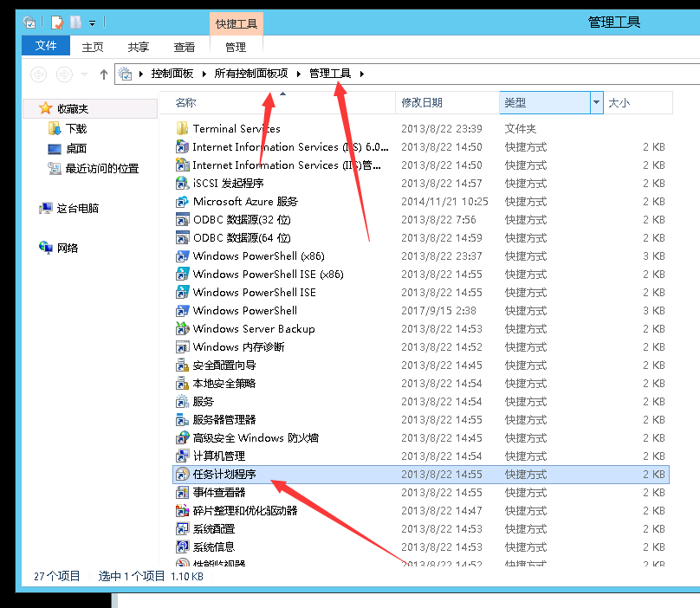Select the Internet Information Services (IIS)管... file name
The image size is (700, 608).
[x=287, y=165]
